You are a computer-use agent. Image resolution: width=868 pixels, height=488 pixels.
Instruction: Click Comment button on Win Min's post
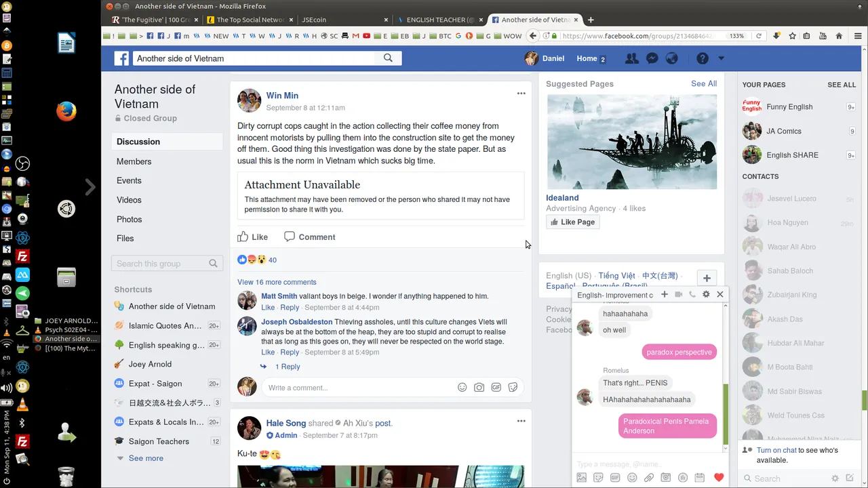pyautogui.click(x=309, y=237)
